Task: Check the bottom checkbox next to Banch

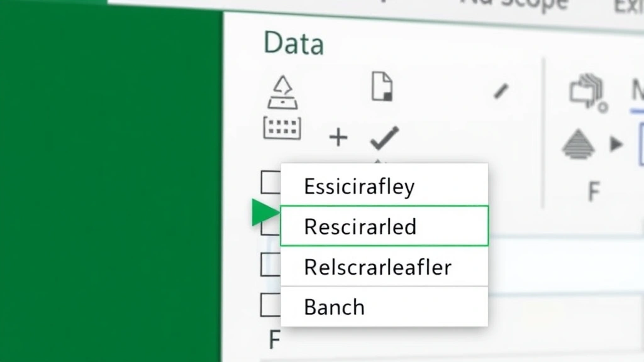Action: pyautogui.click(x=270, y=306)
